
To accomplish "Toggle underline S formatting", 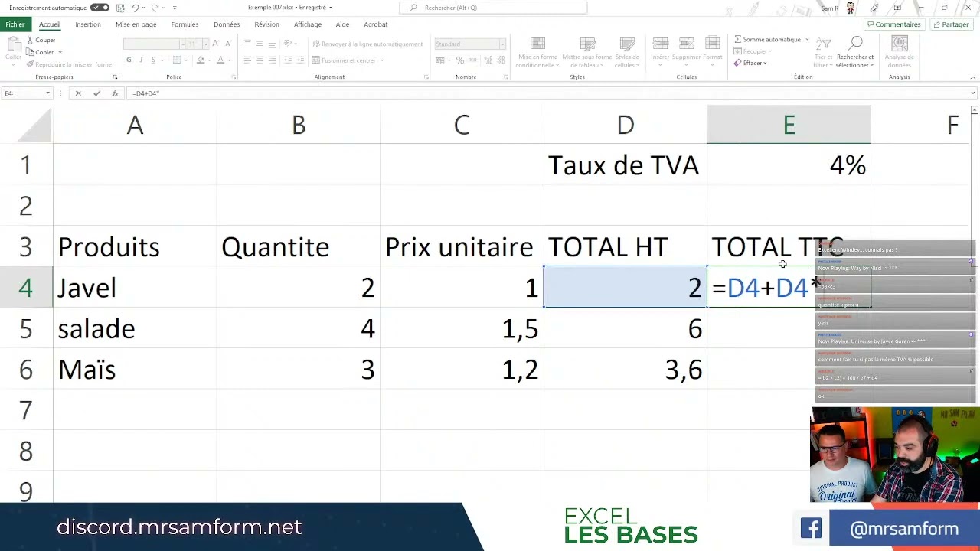I will tap(153, 60).
